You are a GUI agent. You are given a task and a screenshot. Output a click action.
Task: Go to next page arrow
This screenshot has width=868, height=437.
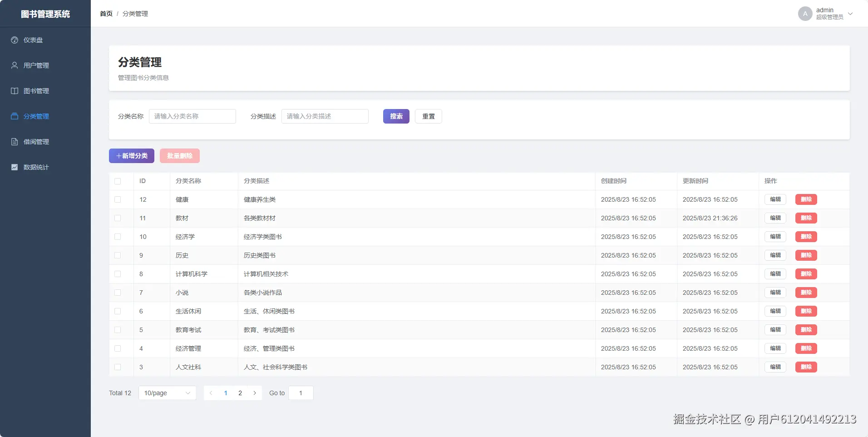255,393
